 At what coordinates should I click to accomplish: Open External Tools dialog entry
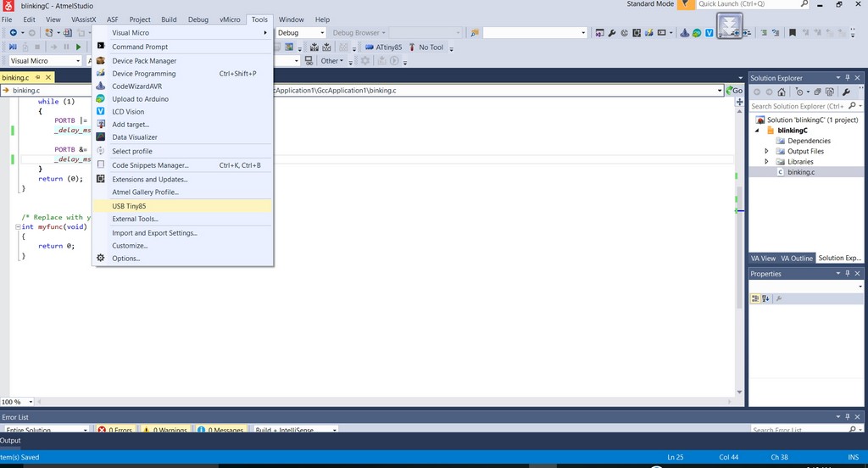(x=183, y=219)
